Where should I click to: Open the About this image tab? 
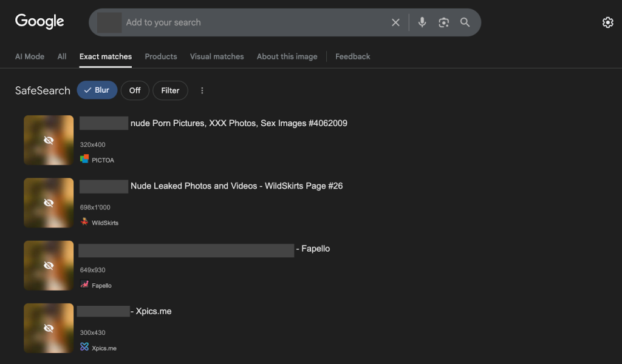[x=287, y=56]
